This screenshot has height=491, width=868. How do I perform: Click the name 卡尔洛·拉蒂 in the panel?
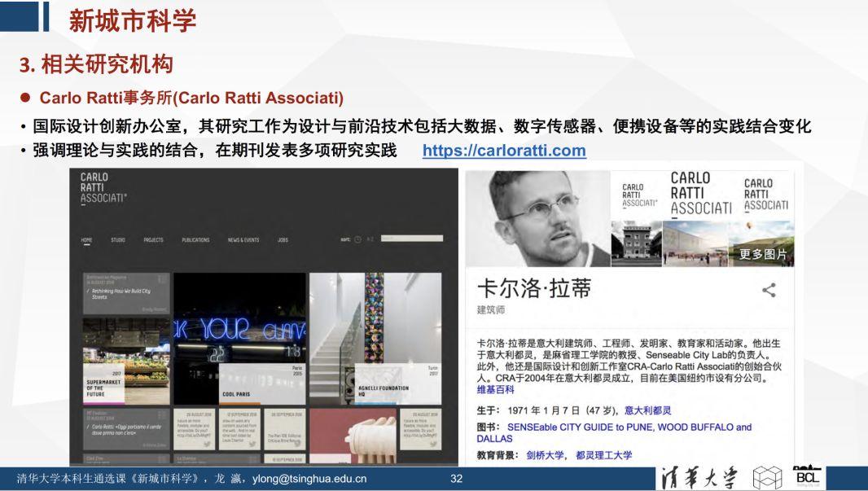534,288
